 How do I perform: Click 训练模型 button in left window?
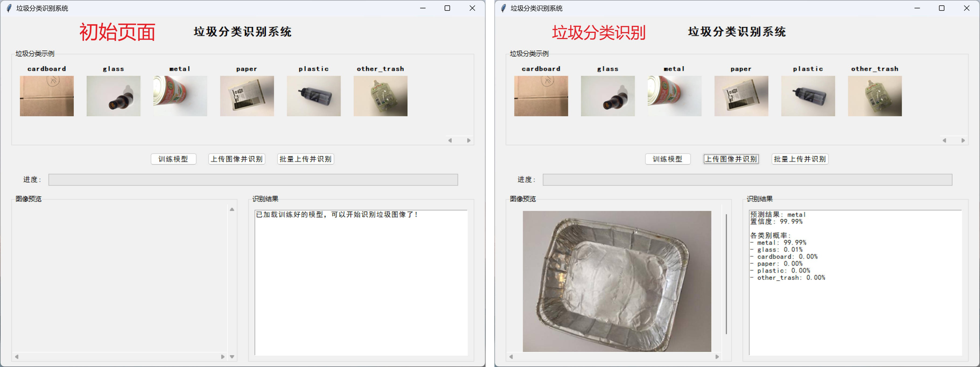(x=174, y=159)
